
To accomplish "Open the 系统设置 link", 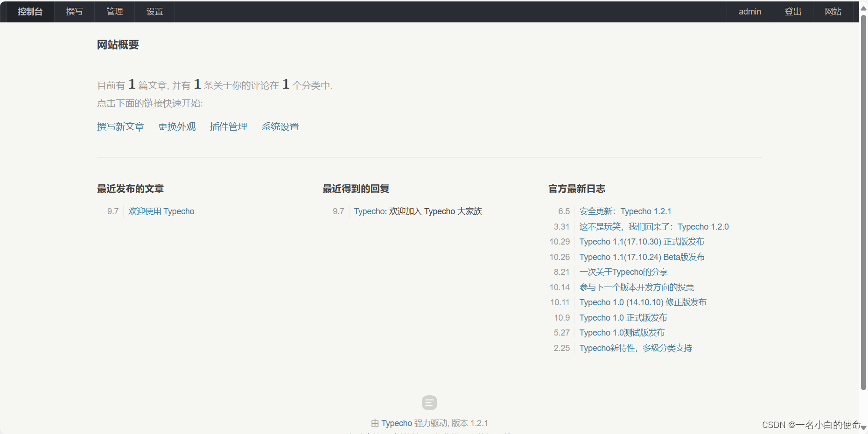I will pyautogui.click(x=280, y=126).
